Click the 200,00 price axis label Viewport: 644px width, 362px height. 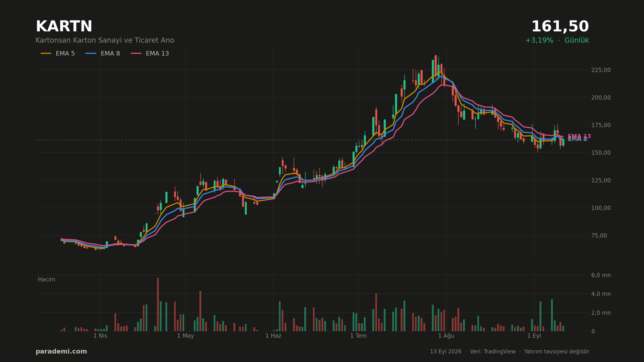point(601,97)
